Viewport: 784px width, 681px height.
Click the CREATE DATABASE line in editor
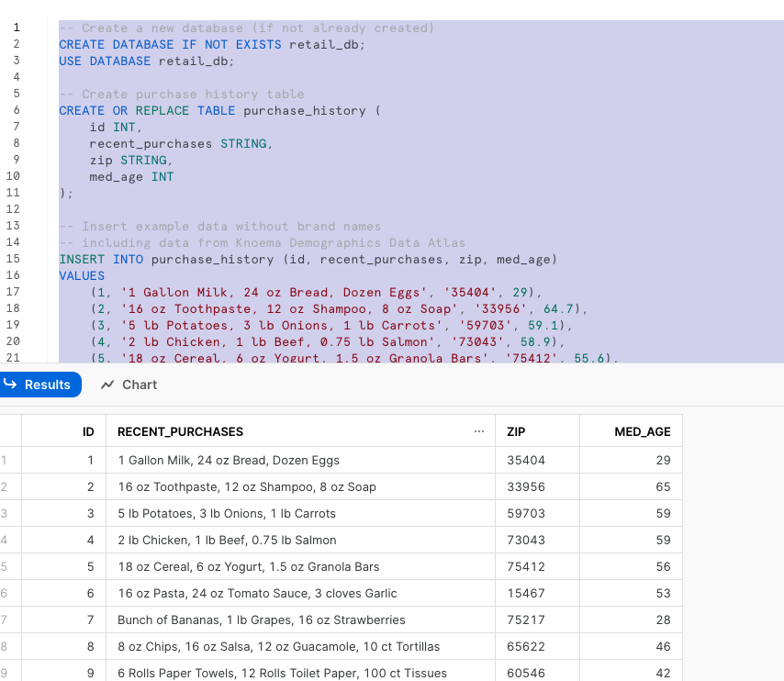[211, 44]
